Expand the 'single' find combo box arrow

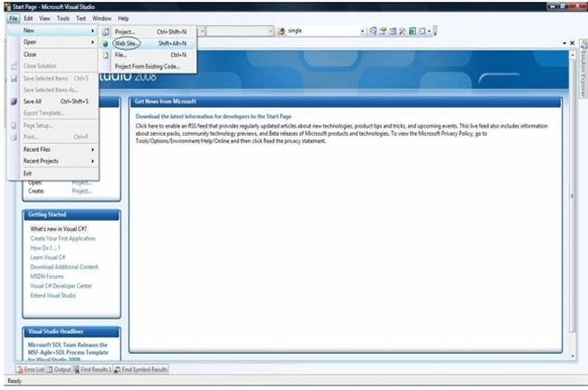(362, 32)
